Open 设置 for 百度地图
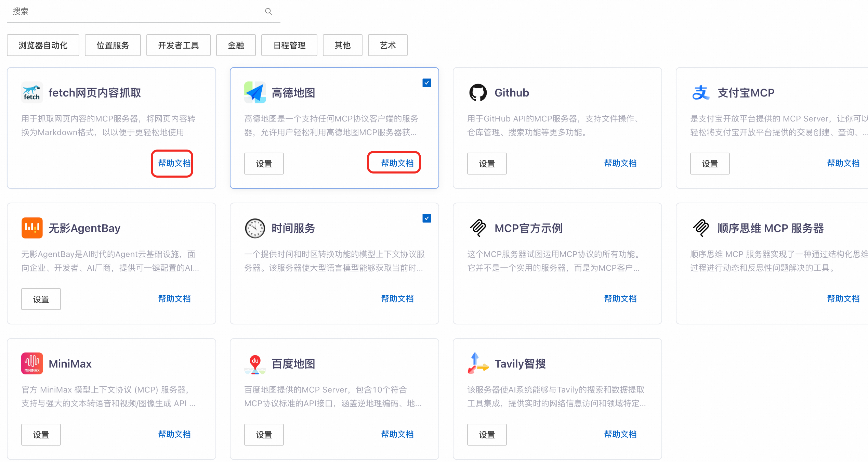The width and height of the screenshot is (868, 462). (264, 435)
